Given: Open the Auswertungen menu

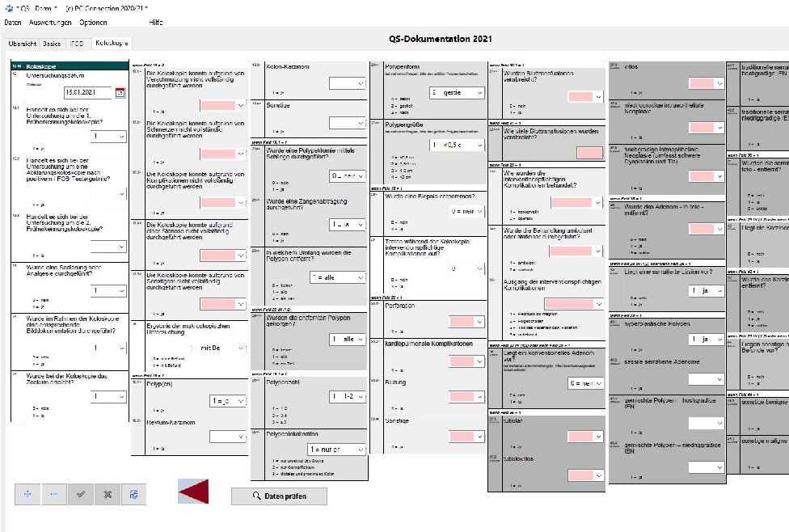Looking at the screenshot, I should 50,22.
